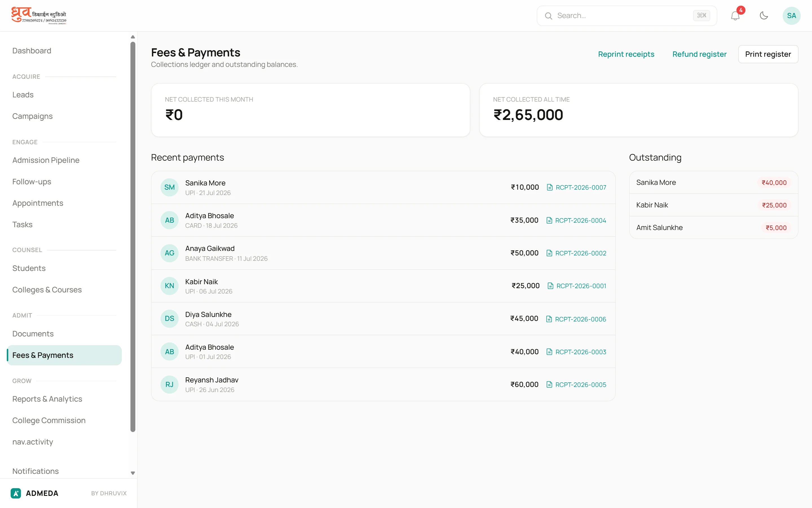Viewport: 812px width, 508px height.
Task: Open receipt icon for RCPT-2026-0007
Action: [x=550, y=187]
